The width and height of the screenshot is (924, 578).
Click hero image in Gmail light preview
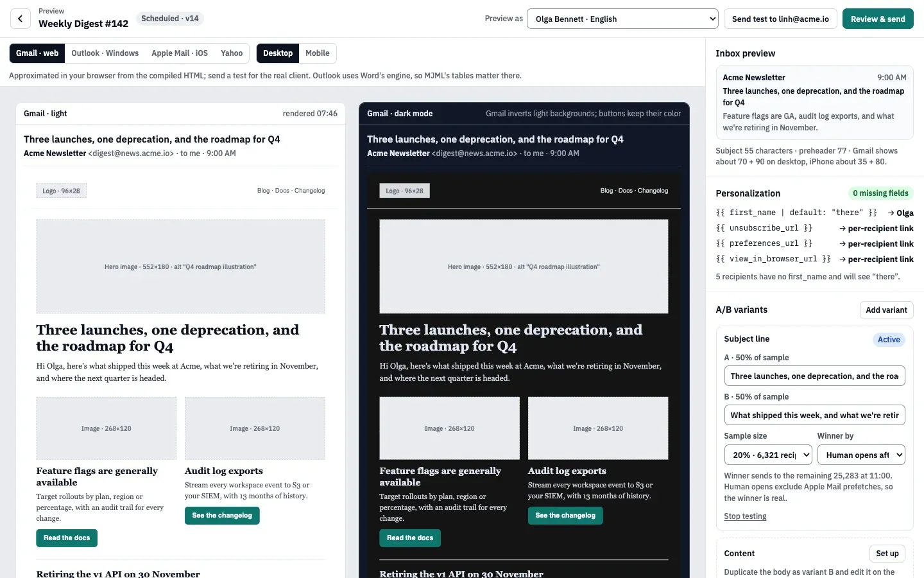click(x=180, y=267)
